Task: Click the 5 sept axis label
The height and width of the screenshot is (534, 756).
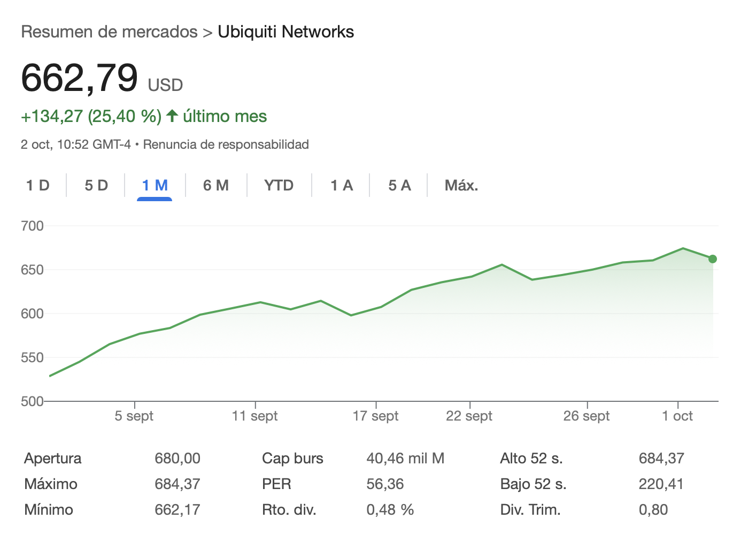Action: [134, 416]
